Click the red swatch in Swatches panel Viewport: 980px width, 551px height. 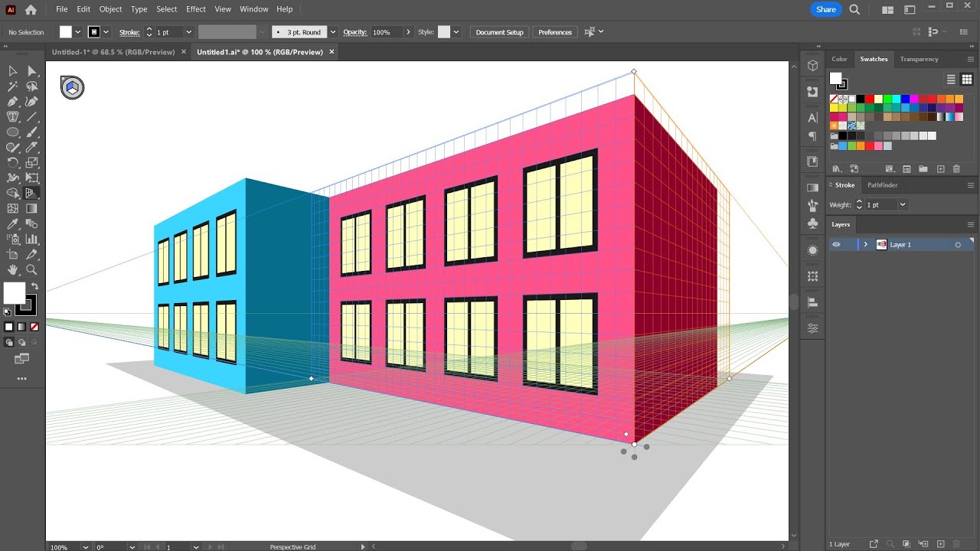coord(868,99)
